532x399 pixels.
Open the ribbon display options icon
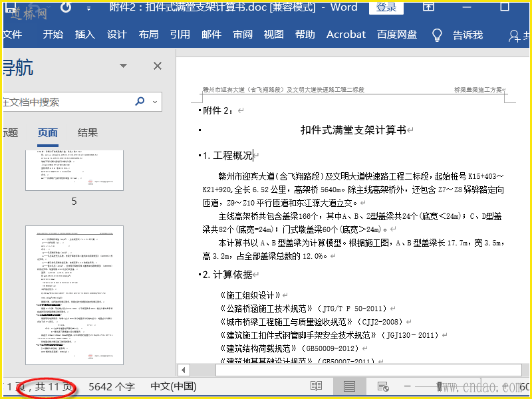tap(428, 7)
